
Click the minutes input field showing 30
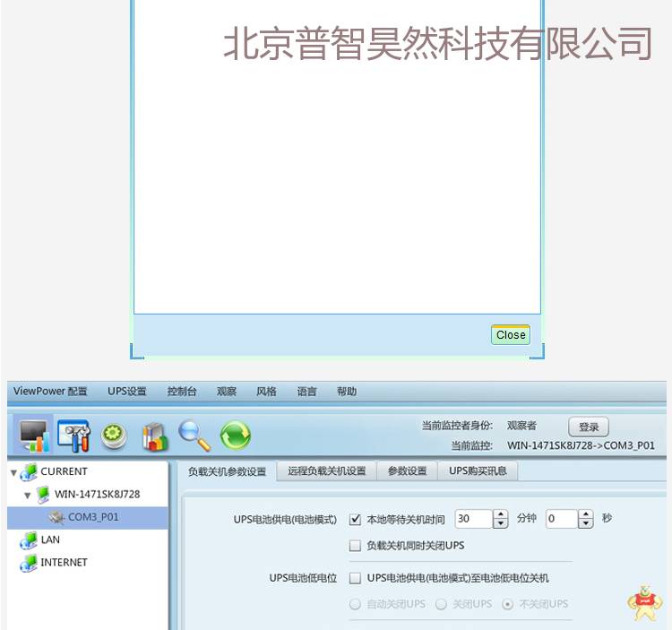tap(474, 519)
